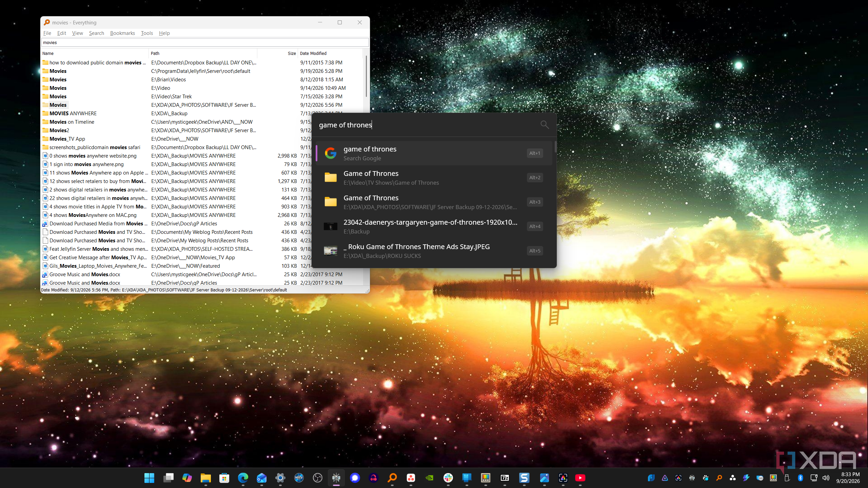This screenshot has width=868, height=488.
Task: Launch Copilot from the taskbar
Action: tap(187, 478)
